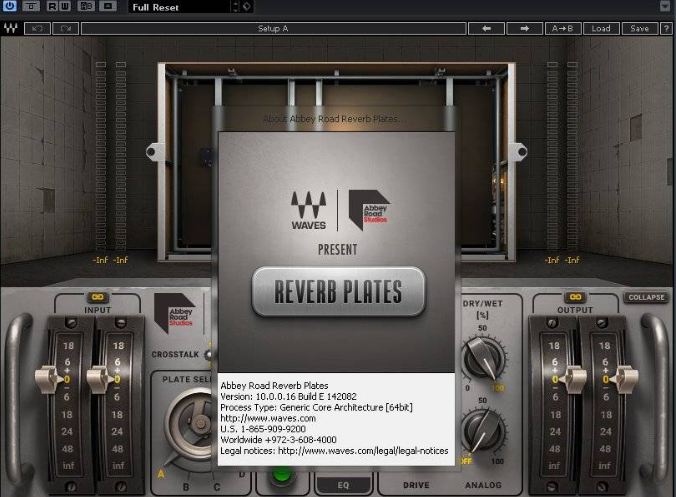
Task: Toggle the A/B comparison settings icon
Action: point(86,6)
